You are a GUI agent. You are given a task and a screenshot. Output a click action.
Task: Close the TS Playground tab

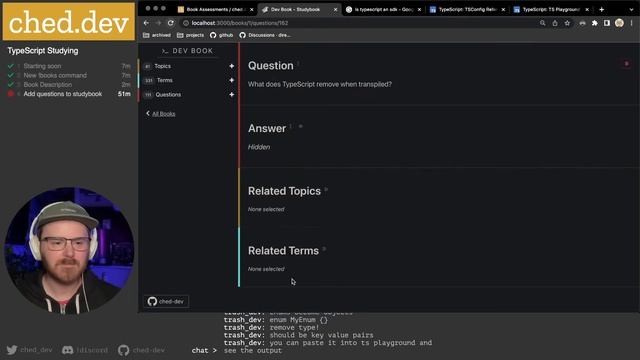(x=587, y=9)
